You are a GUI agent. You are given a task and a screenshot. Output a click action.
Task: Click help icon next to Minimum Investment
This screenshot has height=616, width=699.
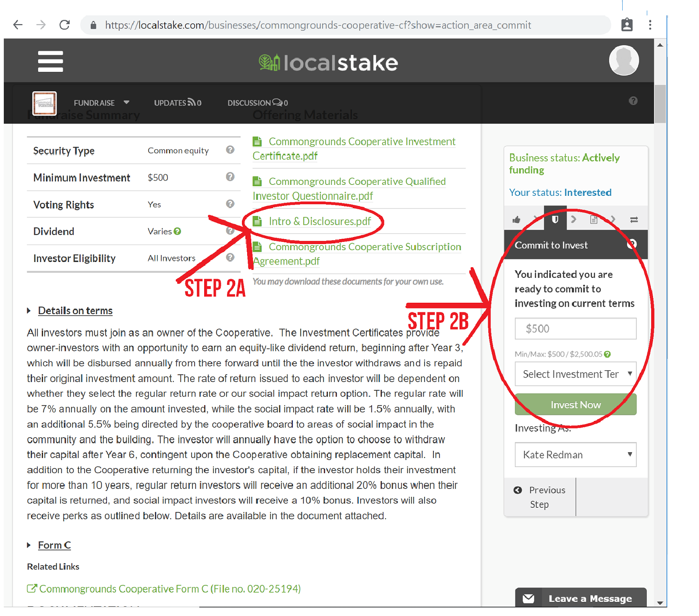point(230,177)
